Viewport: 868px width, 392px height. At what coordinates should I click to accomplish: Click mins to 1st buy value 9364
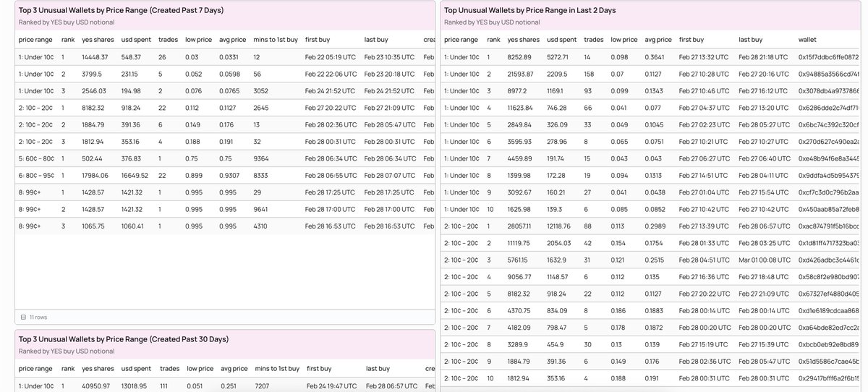(260, 158)
